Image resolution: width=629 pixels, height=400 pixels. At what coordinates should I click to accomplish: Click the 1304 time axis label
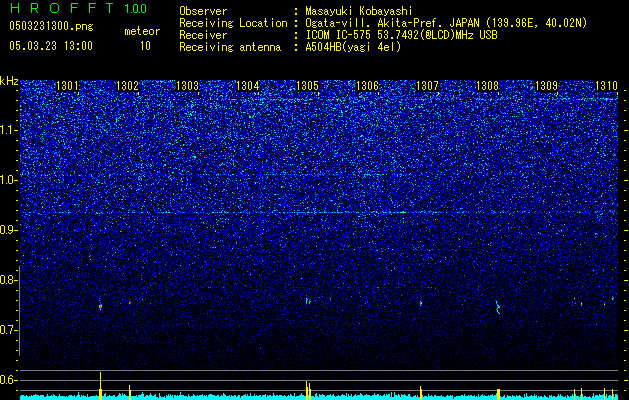point(248,85)
